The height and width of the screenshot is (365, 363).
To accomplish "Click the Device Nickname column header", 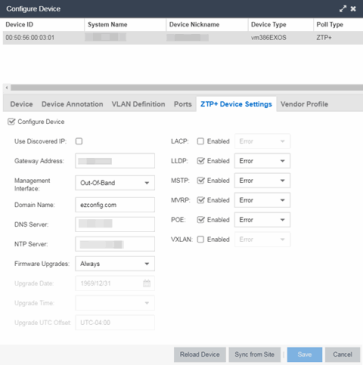I will tap(207, 25).
